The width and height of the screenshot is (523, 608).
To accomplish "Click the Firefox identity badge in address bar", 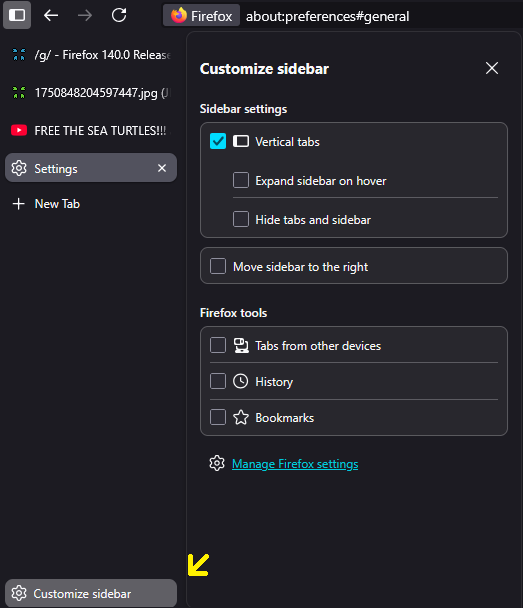I will click(x=201, y=16).
